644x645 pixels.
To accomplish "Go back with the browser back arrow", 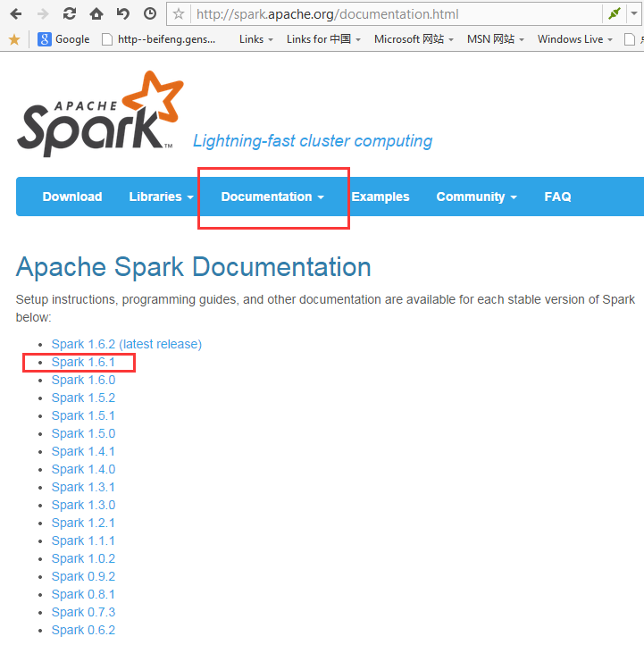I will 15,14.
